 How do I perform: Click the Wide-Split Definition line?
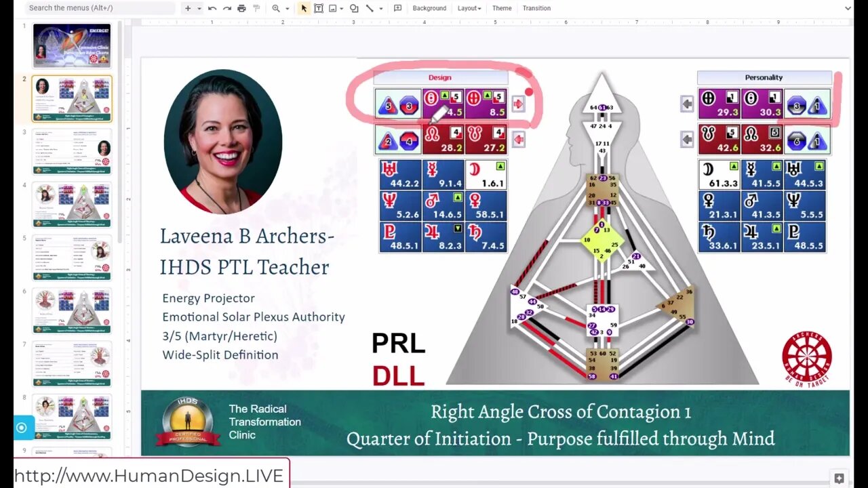pyautogui.click(x=220, y=354)
